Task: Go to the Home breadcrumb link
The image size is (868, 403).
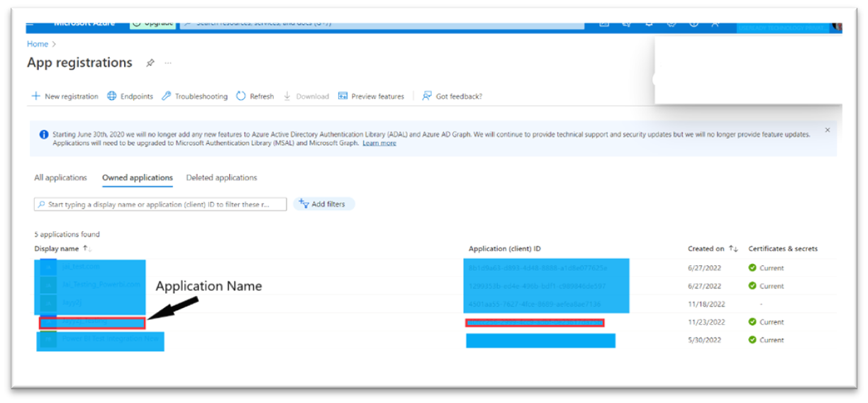Action: tap(38, 44)
